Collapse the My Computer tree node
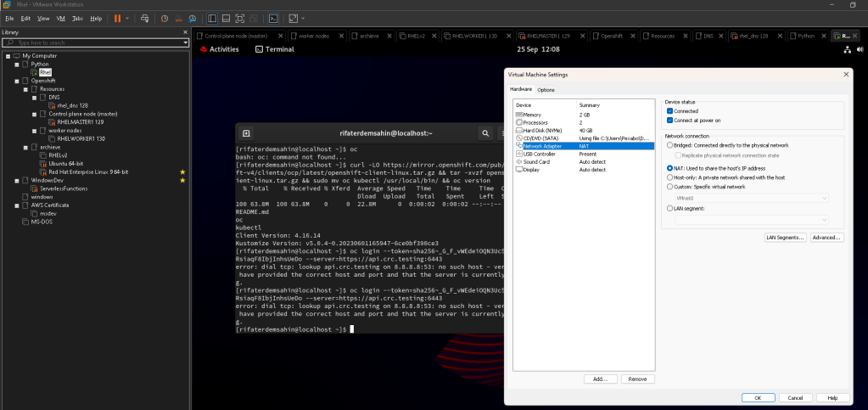The width and height of the screenshot is (868, 410). click(8, 56)
